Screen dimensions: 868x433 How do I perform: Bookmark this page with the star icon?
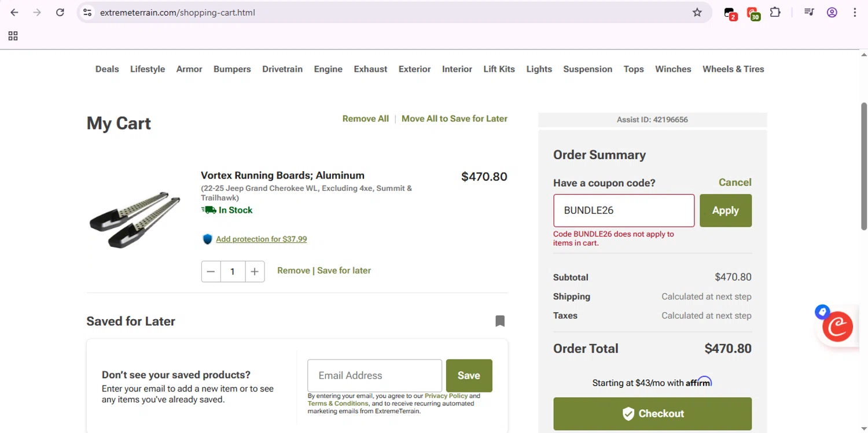697,12
